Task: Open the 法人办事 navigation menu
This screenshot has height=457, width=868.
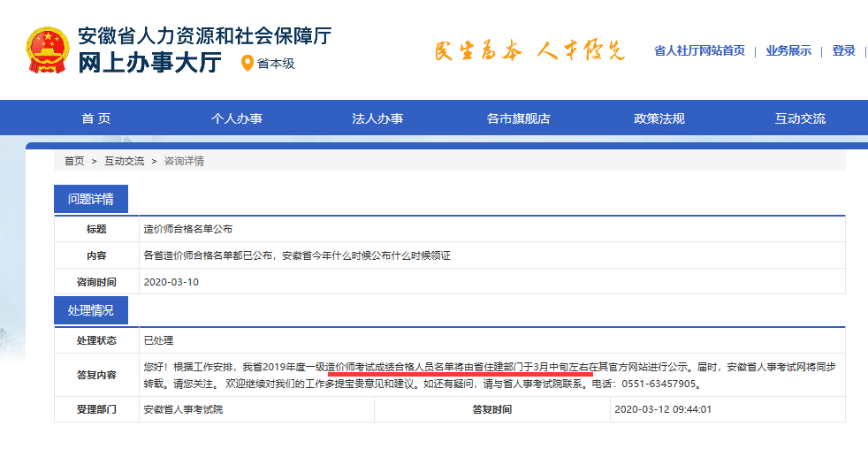Action: [377, 118]
